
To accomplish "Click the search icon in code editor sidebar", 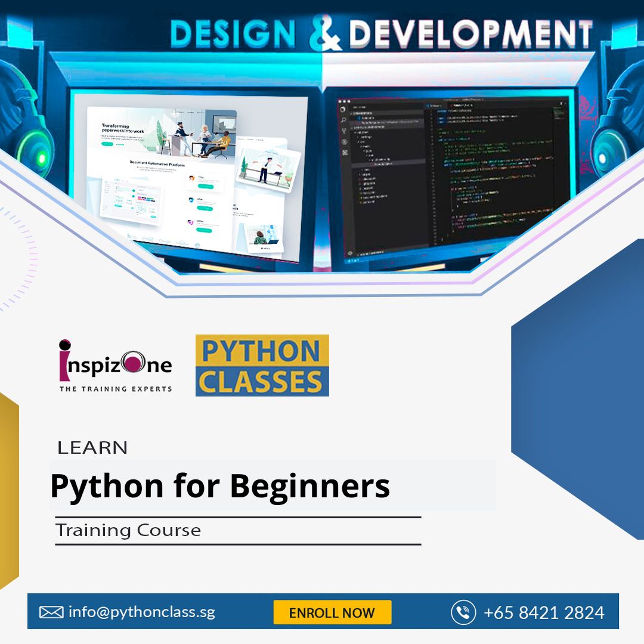I will coord(343,120).
